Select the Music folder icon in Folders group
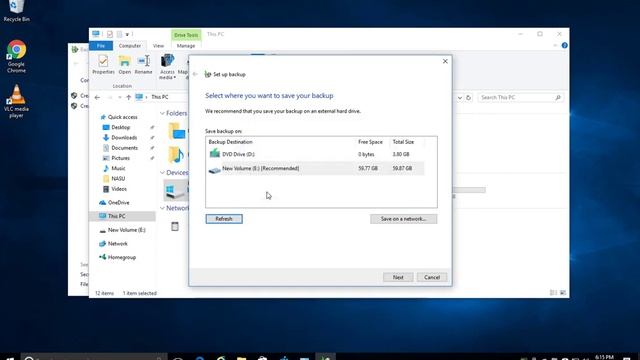This screenshot has width=640, height=360. [x=176, y=155]
